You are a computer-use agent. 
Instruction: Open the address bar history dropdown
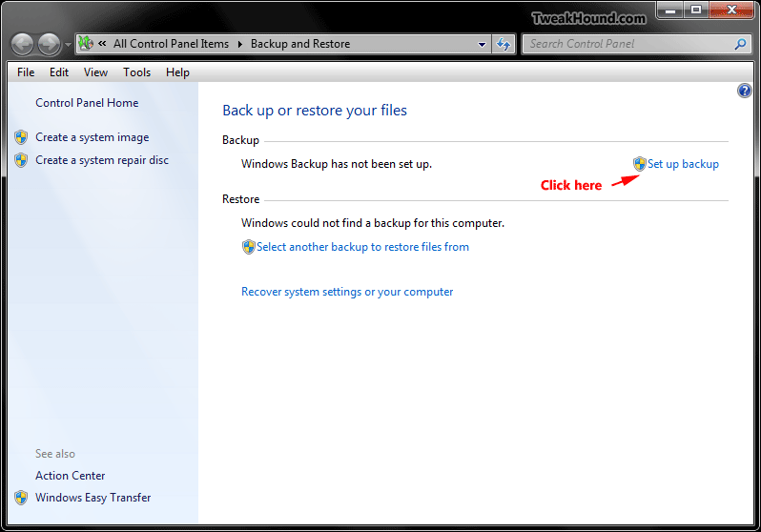[x=482, y=44]
